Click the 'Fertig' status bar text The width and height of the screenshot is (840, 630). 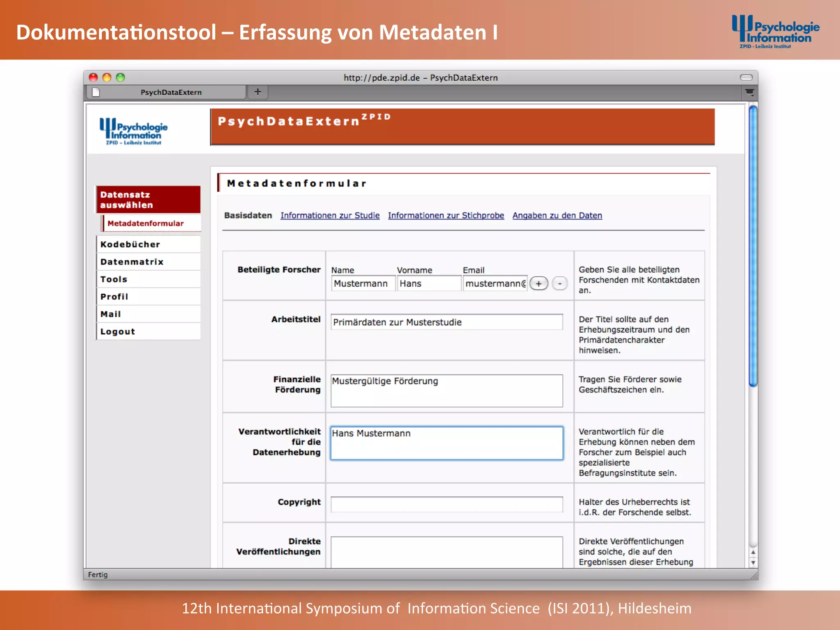tap(98, 575)
